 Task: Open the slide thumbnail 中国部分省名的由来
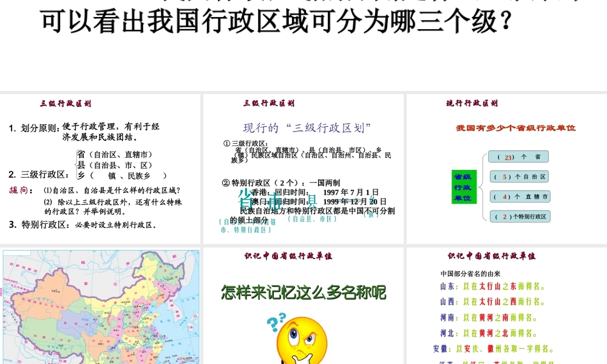tap(507, 306)
